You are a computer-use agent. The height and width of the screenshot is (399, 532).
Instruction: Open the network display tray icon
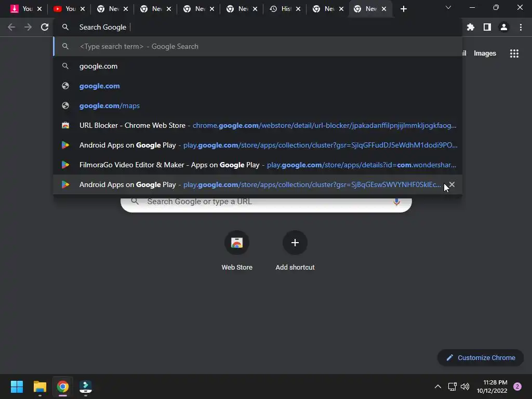click(452, 387)
